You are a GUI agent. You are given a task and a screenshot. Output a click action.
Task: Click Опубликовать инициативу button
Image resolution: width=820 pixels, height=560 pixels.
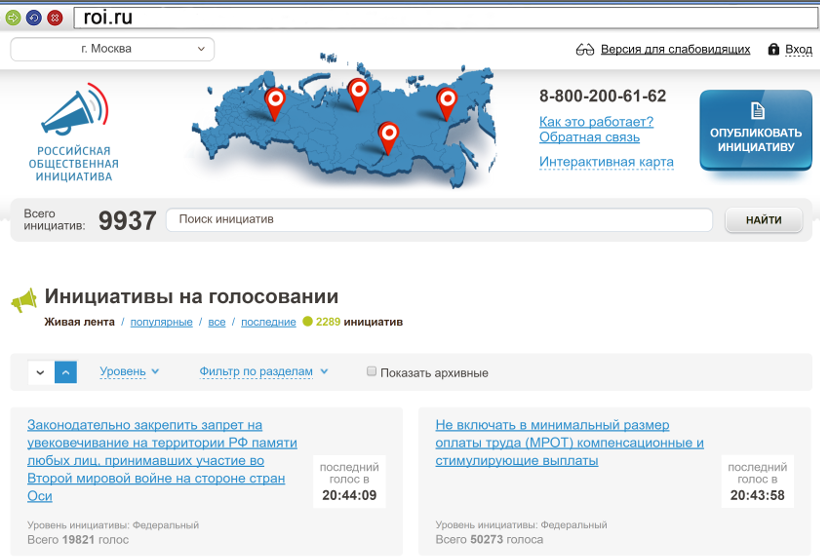coord(756,130)
